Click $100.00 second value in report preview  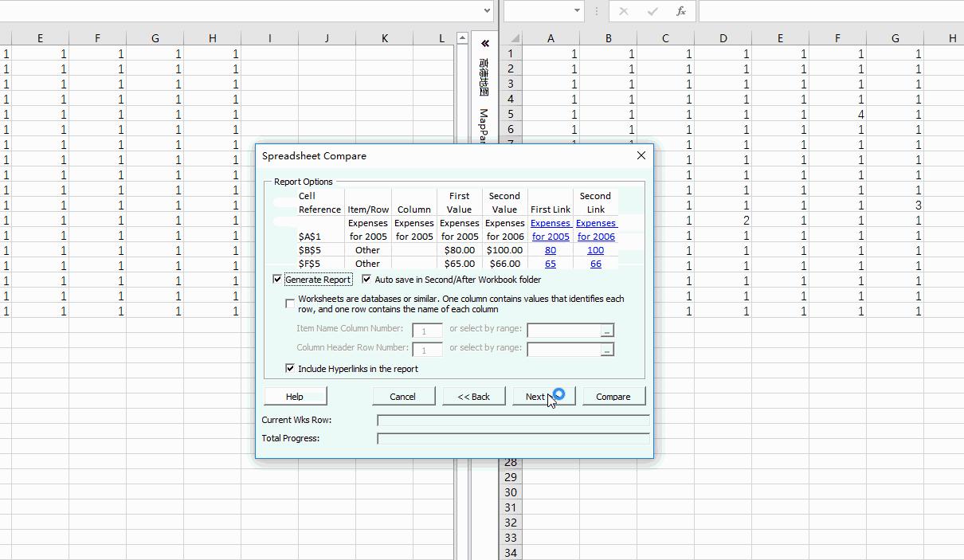pos(504,250)
